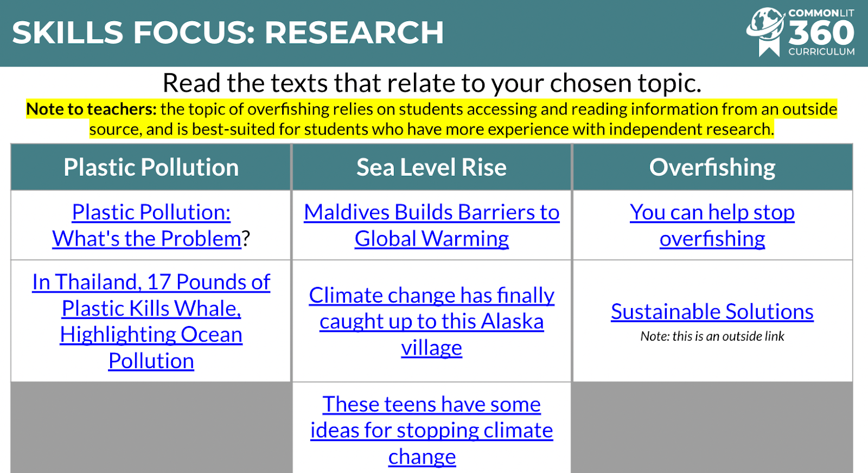Click the 'CURRICULUM' word in the logo
The height and width of the screenshot is (473, 868).
coord(821,52)
